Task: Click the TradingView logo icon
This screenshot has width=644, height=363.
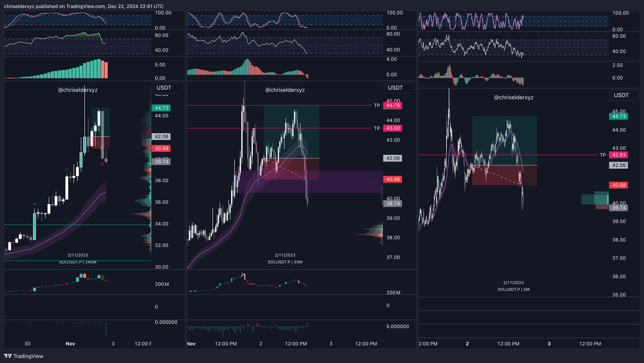Action: click(8, 356)
